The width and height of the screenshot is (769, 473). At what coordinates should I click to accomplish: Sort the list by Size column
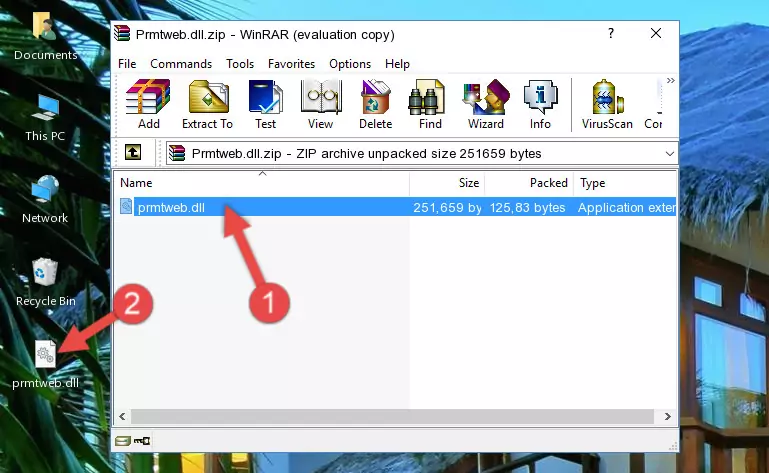[447, 183]
